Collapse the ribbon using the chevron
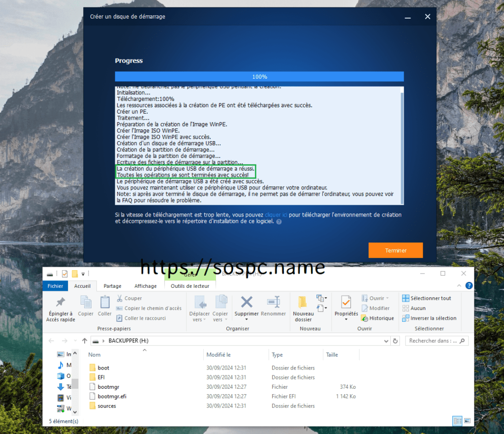 [x=460, y=285]
